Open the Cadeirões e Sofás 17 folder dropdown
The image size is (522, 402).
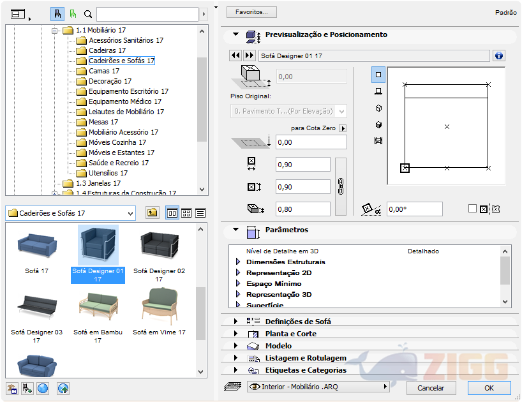click(71, 213)
